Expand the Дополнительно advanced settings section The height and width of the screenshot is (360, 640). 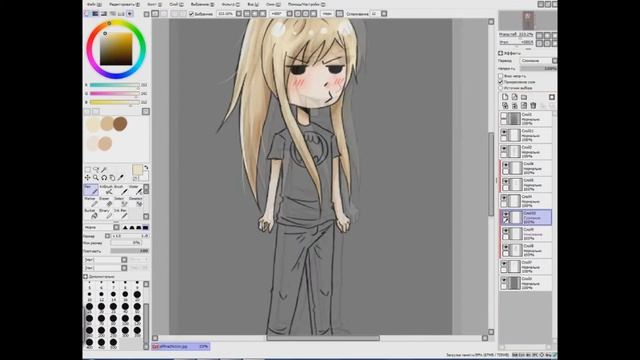click(86, 277)
